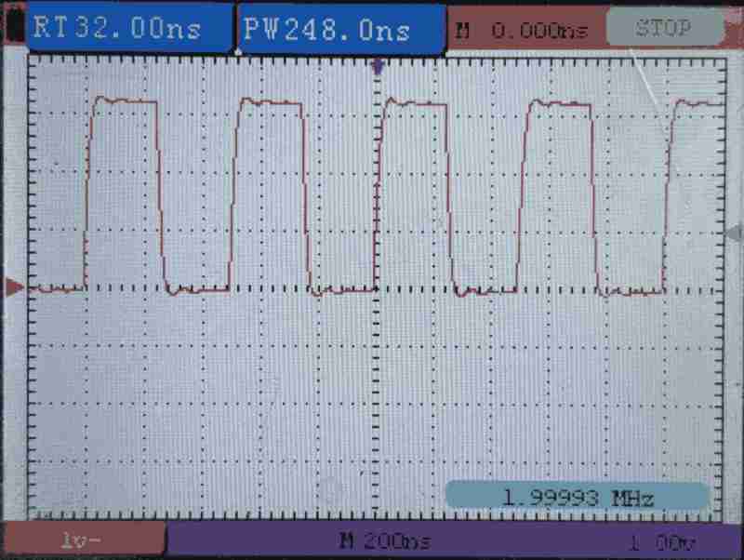Click the rising edge of the fourth pulse
The image size is (744, 560).
pyautogui.click(x=521, y=195)
